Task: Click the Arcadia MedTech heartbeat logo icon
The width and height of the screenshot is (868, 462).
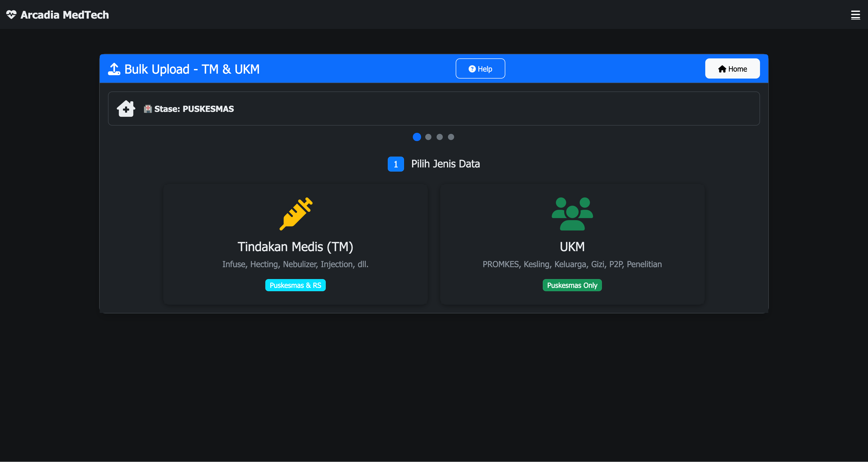Action: [11, 14]
